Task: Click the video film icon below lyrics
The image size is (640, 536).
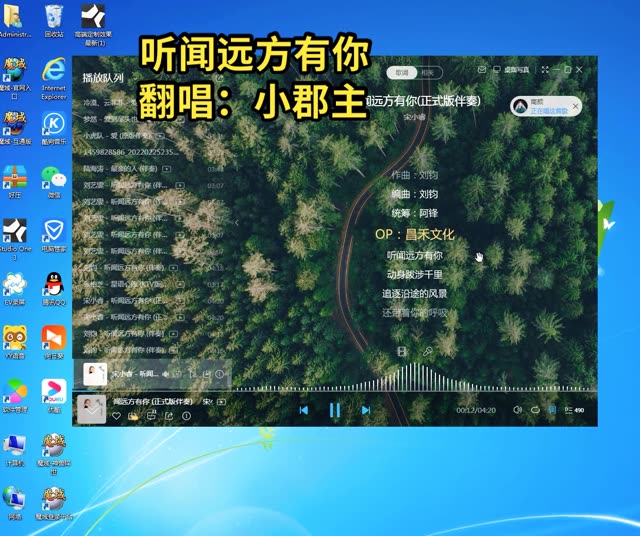Action: tap(402, 351)
